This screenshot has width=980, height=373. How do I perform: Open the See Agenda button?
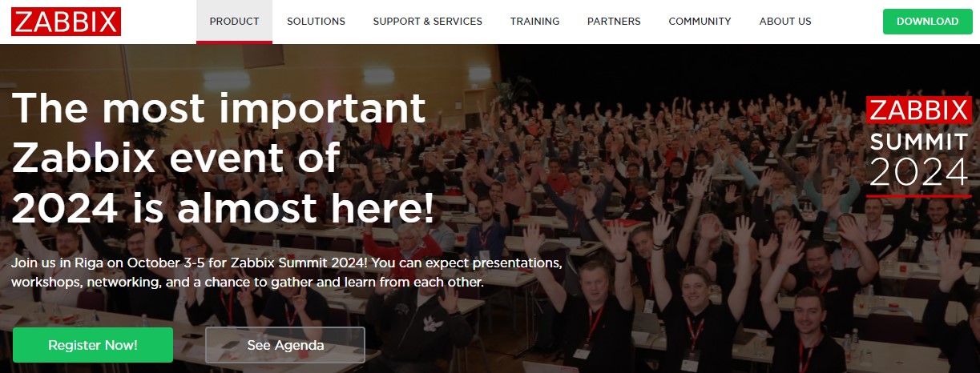click(285, 345)
